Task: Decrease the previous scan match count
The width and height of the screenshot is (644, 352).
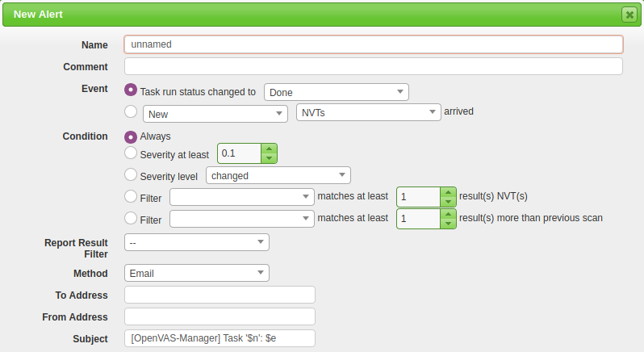Action: [449, 224]
